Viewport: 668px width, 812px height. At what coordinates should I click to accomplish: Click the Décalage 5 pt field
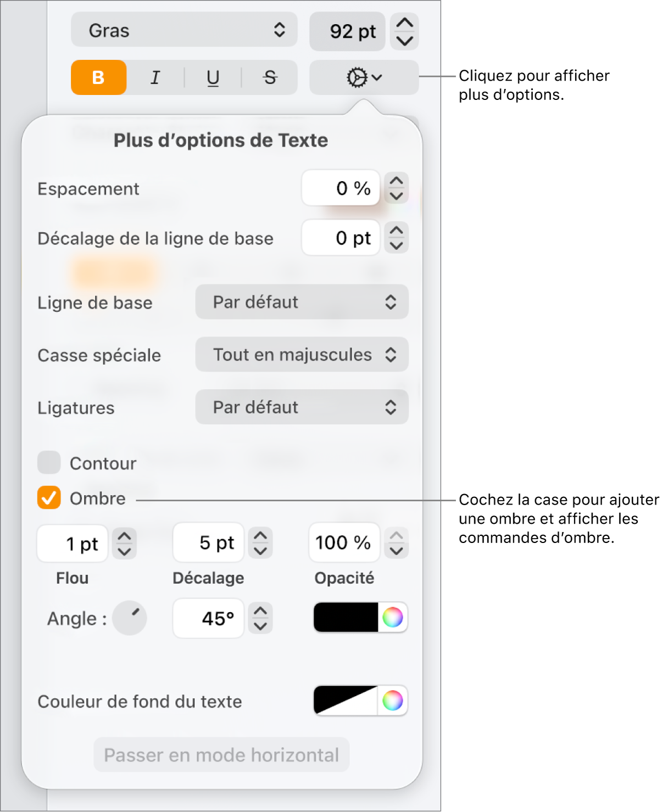tap(208, 542)
